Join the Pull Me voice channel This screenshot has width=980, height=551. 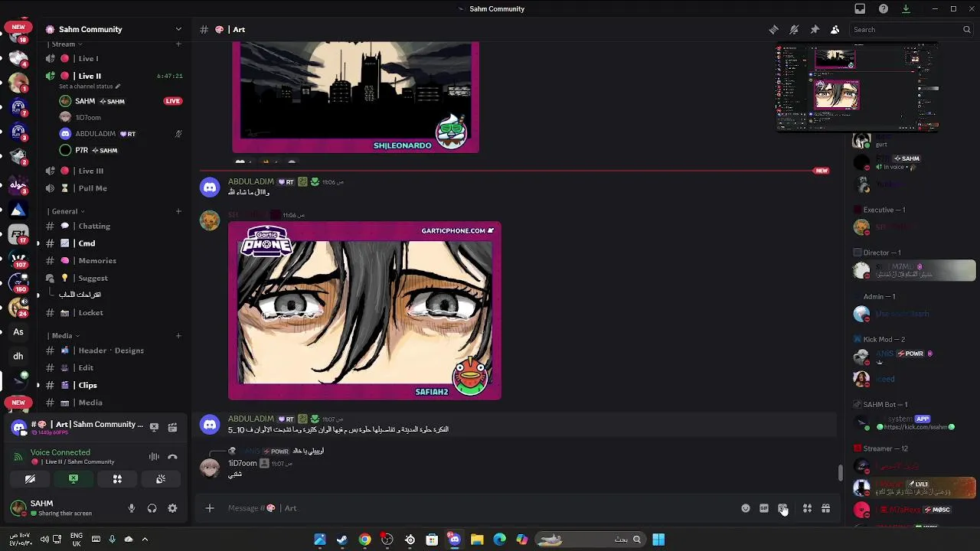(x=115, y=188)
